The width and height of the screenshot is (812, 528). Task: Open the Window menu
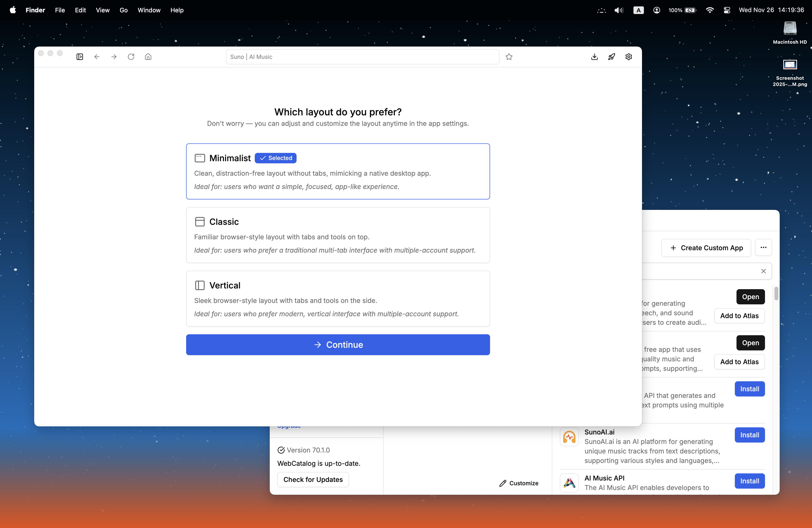149,10
